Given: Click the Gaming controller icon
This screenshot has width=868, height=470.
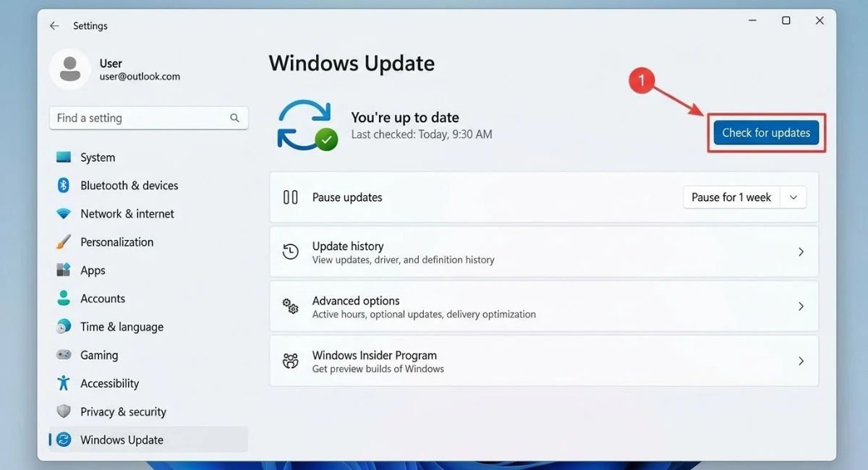Looking at the screenshot, I should [64, 355].
